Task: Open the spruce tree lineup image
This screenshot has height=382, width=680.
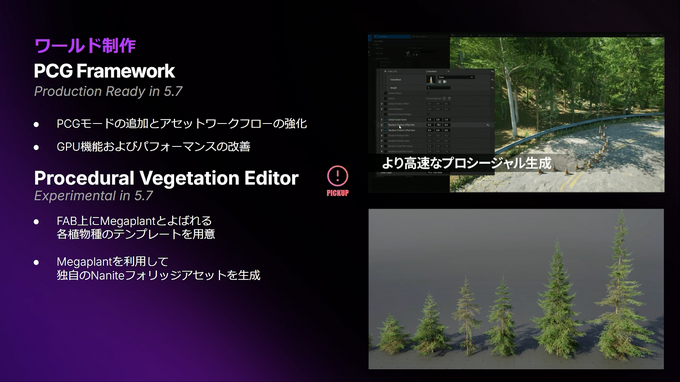Action: point(516,289)
